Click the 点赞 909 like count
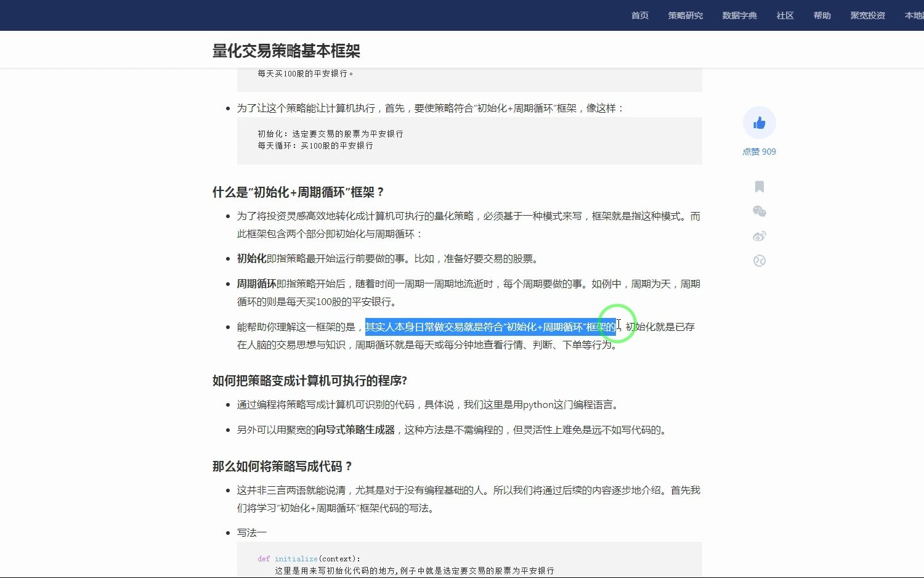The width and height of the screenshot is (924, 578). tap(759, 152)
